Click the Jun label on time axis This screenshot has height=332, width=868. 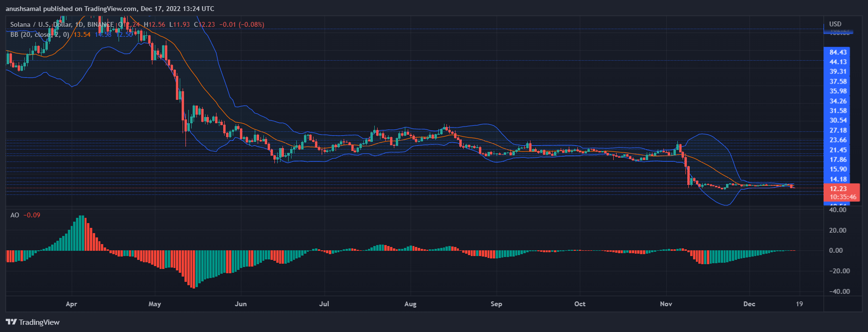241,304
